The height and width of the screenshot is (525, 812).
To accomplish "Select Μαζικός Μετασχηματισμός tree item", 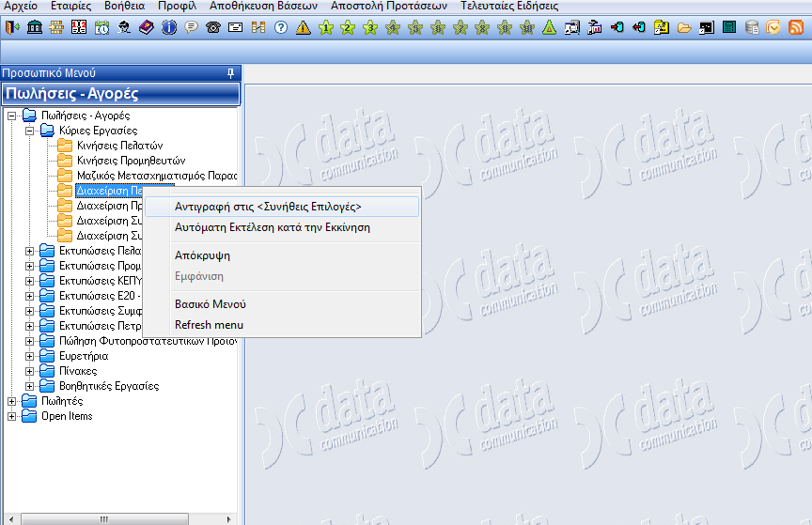I will [157, 176].
